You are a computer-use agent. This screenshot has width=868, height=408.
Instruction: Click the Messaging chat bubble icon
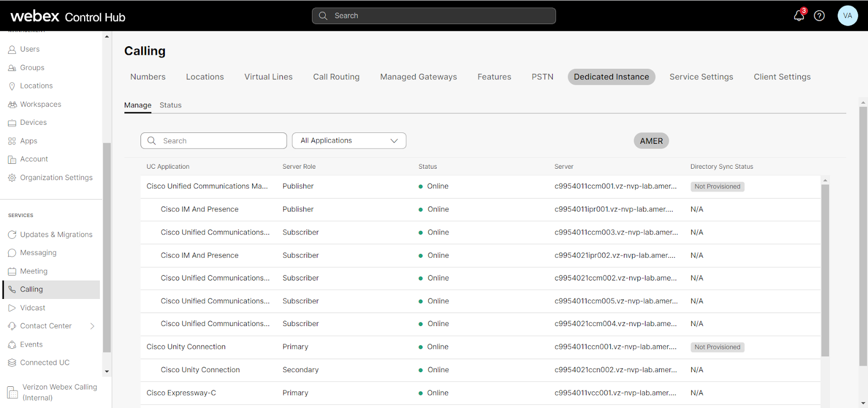click(x=12, y=253)
